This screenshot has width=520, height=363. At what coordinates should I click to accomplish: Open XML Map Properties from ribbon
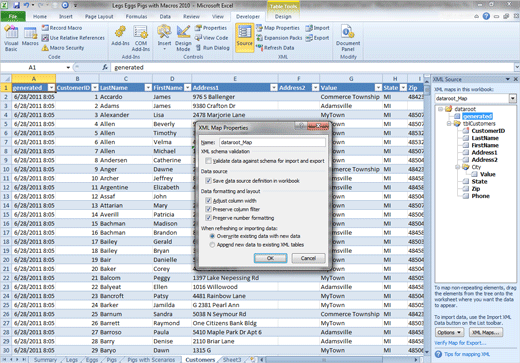(x=278, y=28)
